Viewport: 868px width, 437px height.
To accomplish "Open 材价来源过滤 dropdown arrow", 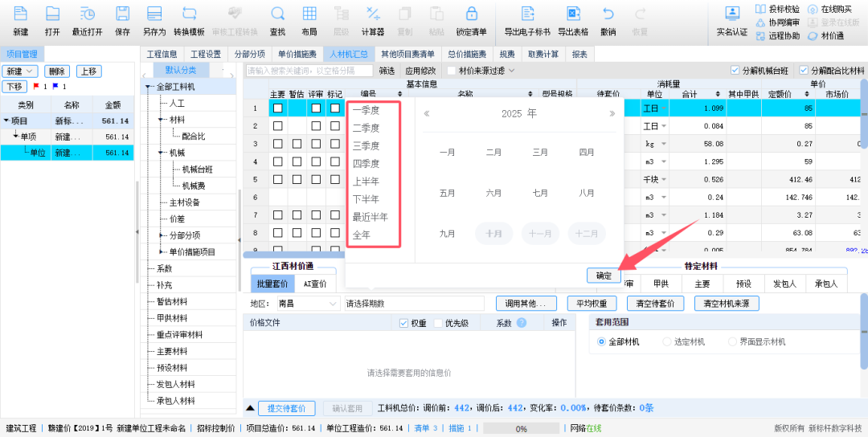I will pos(511,70).
